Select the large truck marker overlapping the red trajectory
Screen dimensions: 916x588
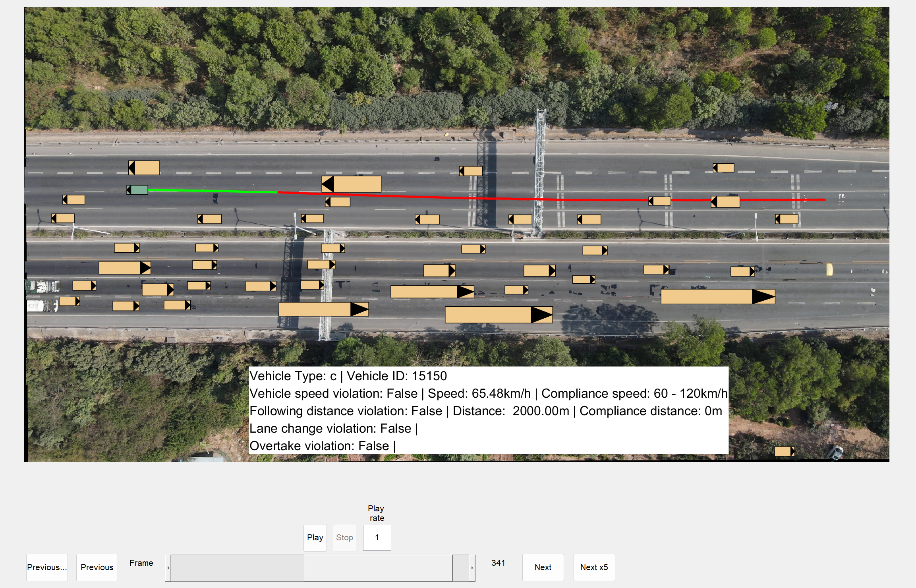coord(351,184)
